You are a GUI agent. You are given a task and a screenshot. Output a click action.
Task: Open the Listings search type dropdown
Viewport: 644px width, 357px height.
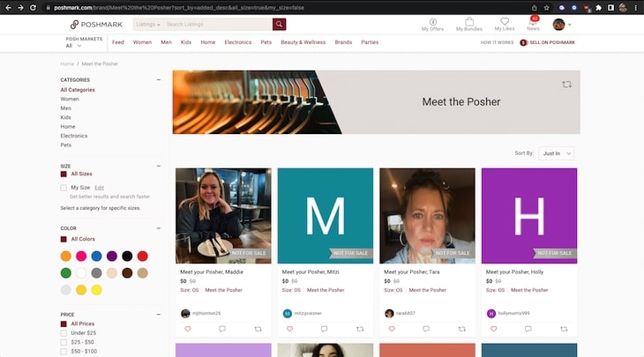pyautogui.click(x=148, y=24)
